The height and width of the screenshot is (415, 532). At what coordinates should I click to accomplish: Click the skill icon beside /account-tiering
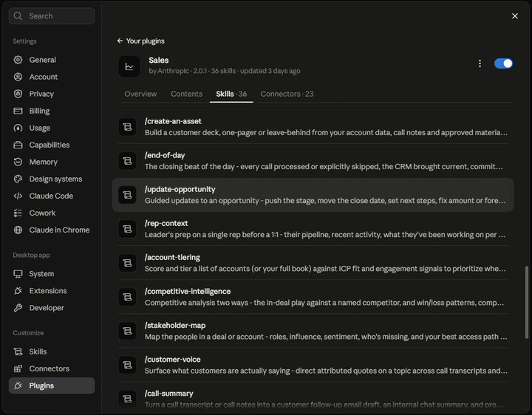pyautogui.click(x=127, y=263)
